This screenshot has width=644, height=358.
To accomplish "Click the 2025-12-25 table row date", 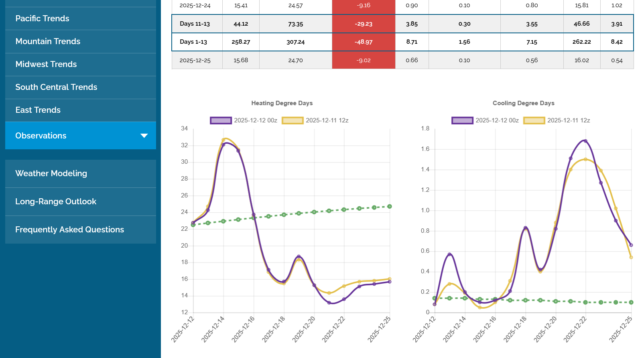I will pyautogui.click(x=195, y=60).
